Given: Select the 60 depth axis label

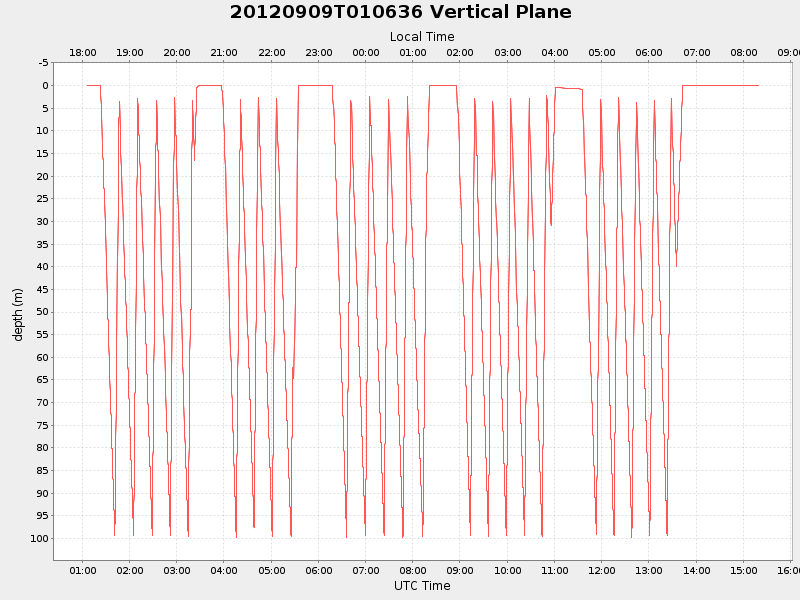Looking at the screenshot, I should 43,357.
